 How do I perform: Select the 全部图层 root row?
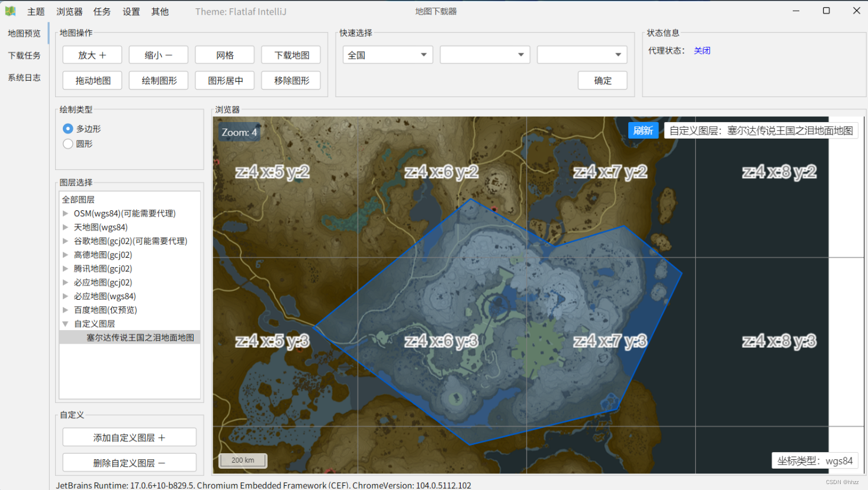point(130,200)
